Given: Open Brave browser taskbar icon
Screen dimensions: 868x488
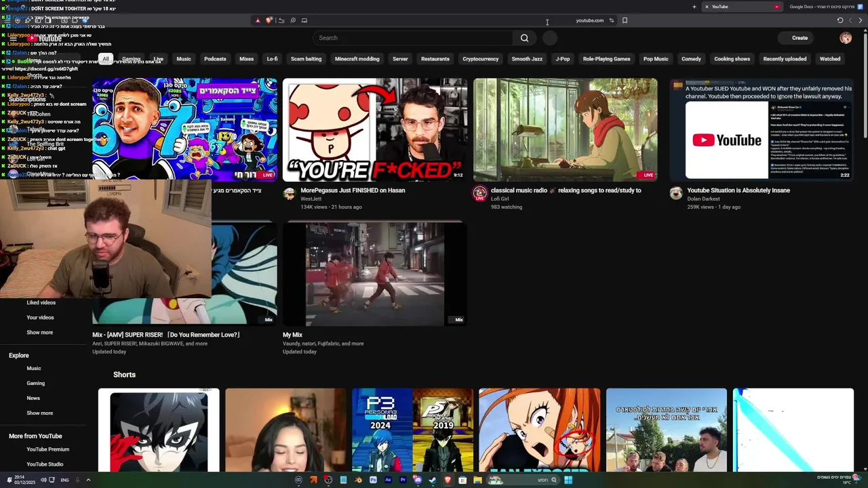Looking at the screenshot, I should click(x=448, y=480).
